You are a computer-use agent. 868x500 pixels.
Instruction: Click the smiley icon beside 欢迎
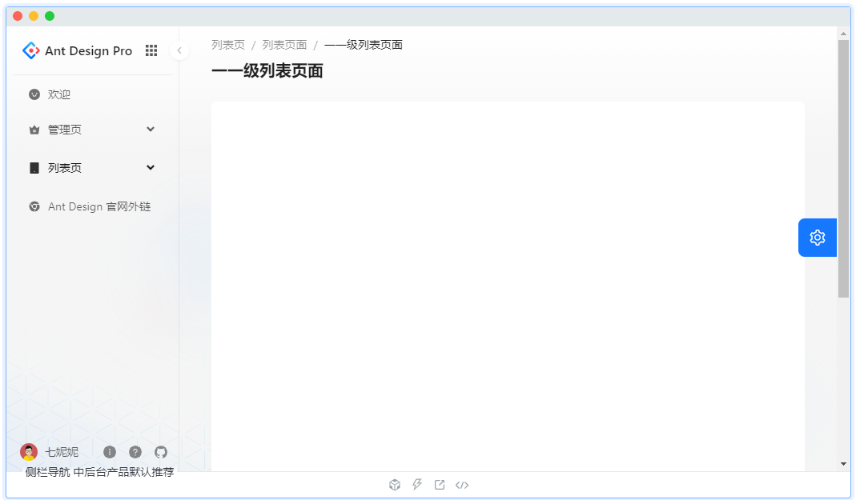point(34,94)
